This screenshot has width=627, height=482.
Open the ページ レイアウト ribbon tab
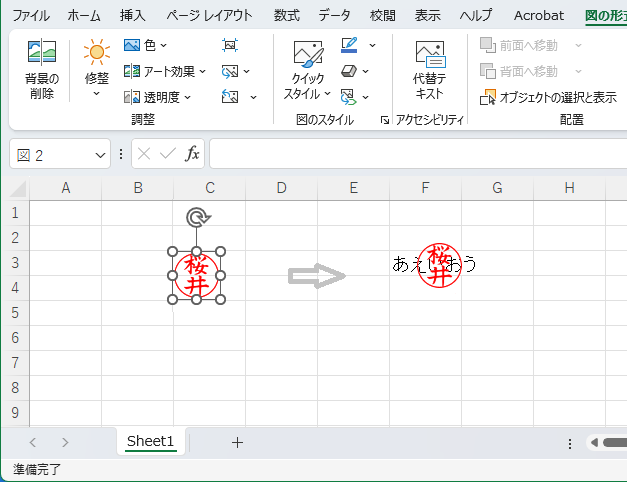209,15
